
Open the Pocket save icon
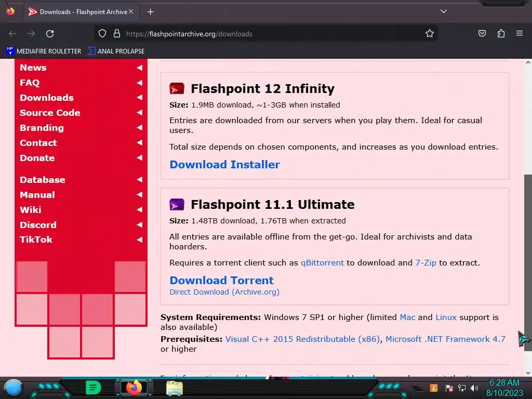click(482, 33)
